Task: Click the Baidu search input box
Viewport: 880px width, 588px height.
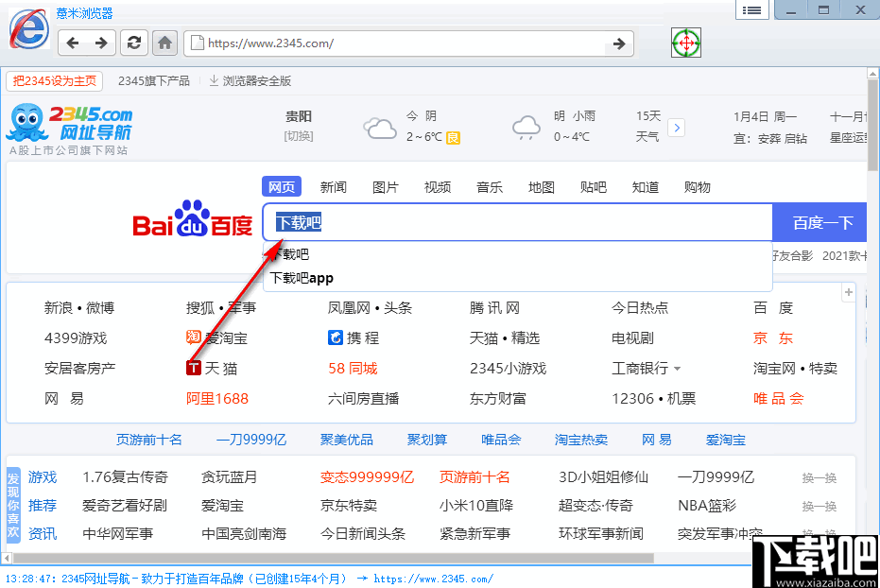Action: click(x=518, y=222)
